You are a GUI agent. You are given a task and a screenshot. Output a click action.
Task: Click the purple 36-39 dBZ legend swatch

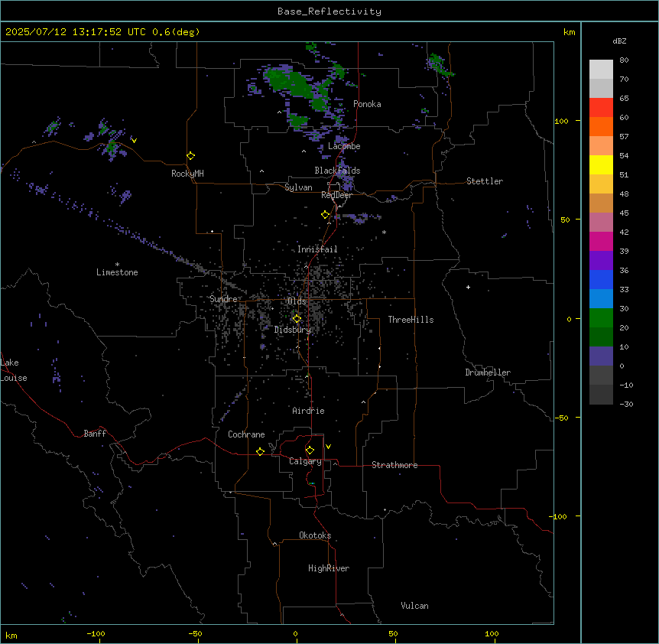601,261
